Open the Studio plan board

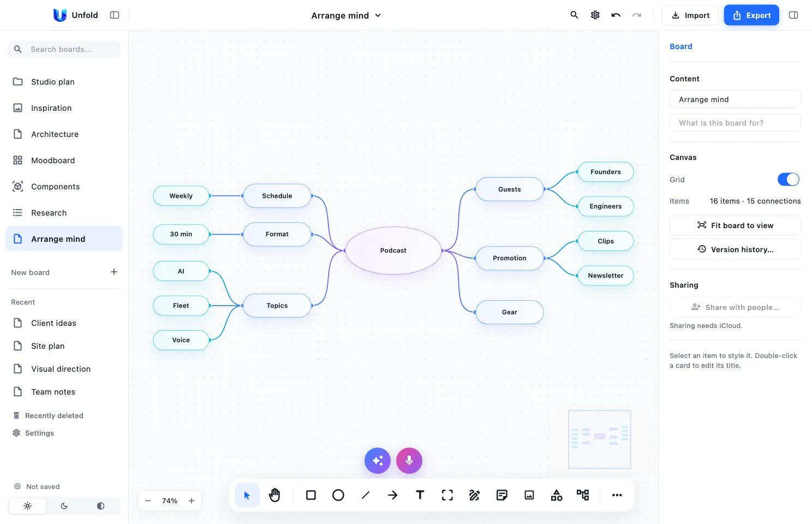pyautogui.click(x=64, y=82)
